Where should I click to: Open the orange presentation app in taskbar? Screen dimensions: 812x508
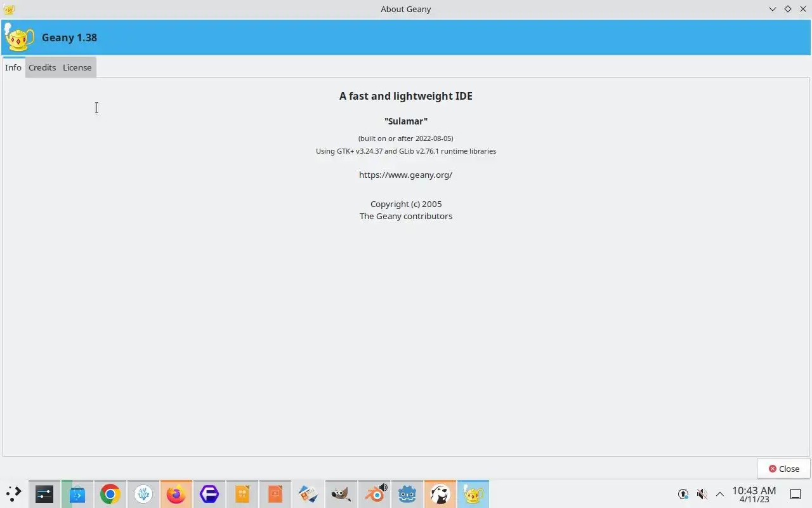275,494
